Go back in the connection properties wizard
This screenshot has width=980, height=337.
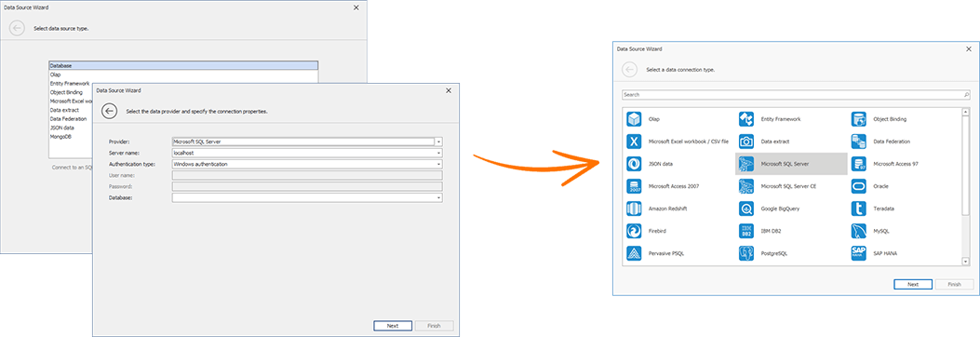click(110, 112)
